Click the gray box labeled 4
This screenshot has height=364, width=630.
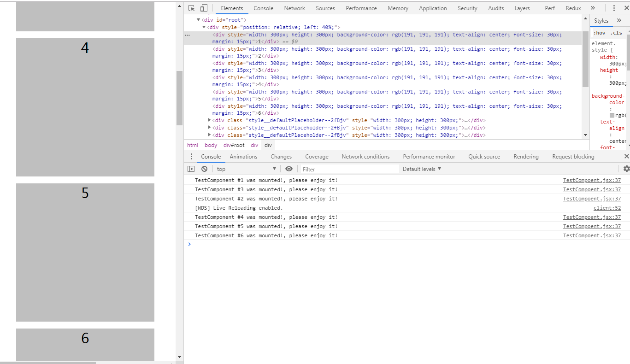[x=85, y=107]
